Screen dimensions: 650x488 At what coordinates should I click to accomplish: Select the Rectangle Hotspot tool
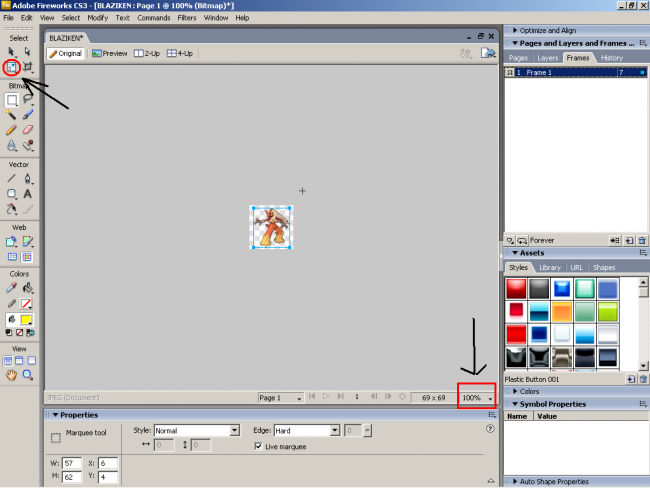coord(11,241)
